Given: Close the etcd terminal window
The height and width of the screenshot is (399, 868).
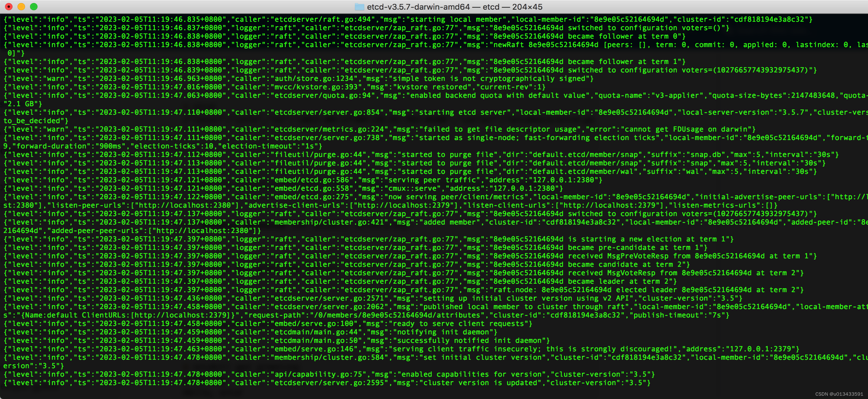Looking at the screenshot, I should pos(9,7).
